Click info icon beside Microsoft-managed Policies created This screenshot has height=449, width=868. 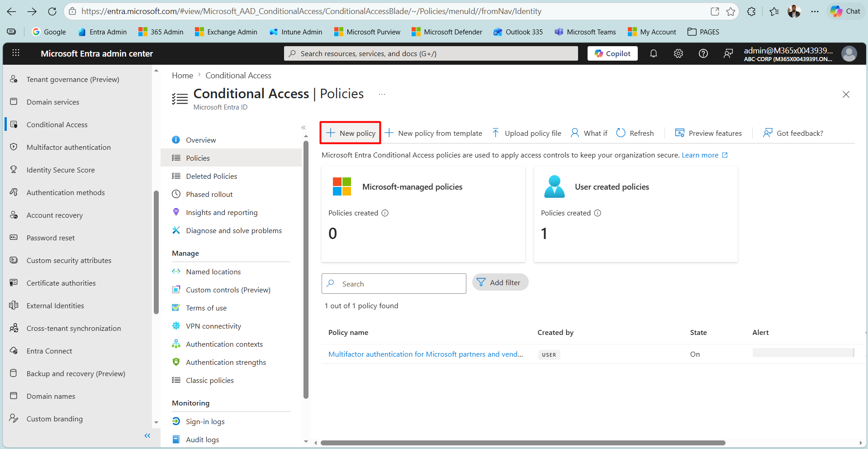[x=385, y=213]
